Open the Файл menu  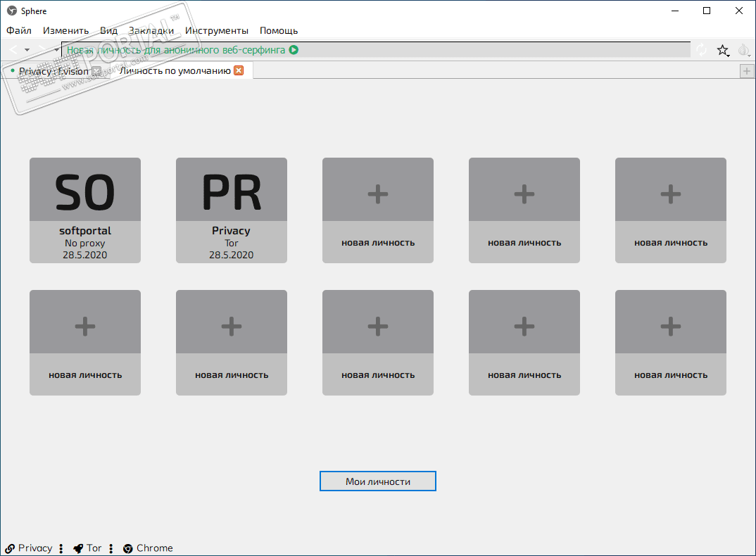[19, 30]
